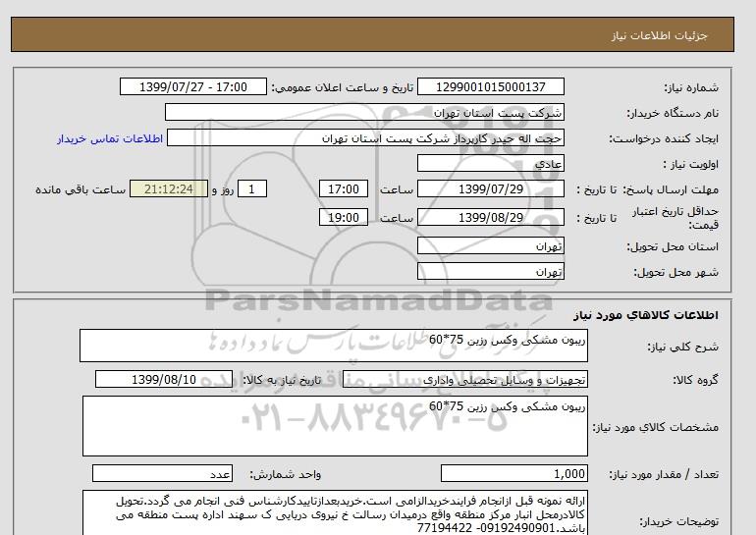Viewport: 756px width, 535px height.
Task: Select the delivery city field تهران
Action: point(490,272)
